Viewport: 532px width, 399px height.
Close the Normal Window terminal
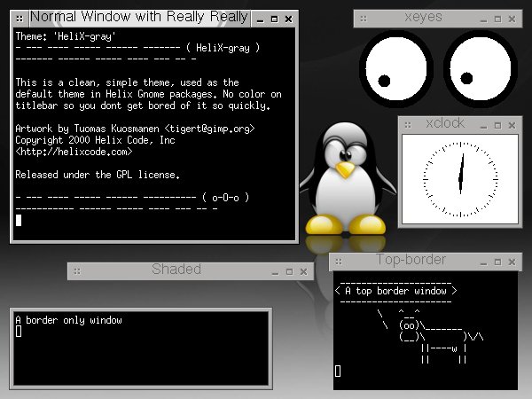288,20
